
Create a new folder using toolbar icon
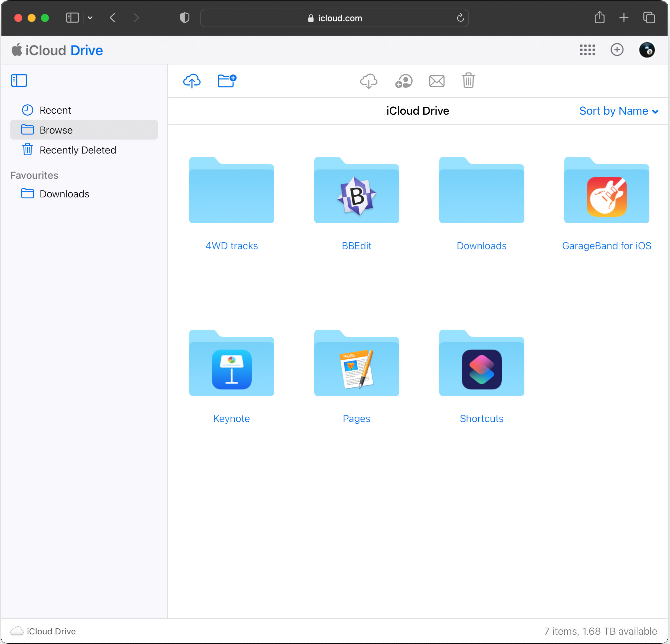227,81
